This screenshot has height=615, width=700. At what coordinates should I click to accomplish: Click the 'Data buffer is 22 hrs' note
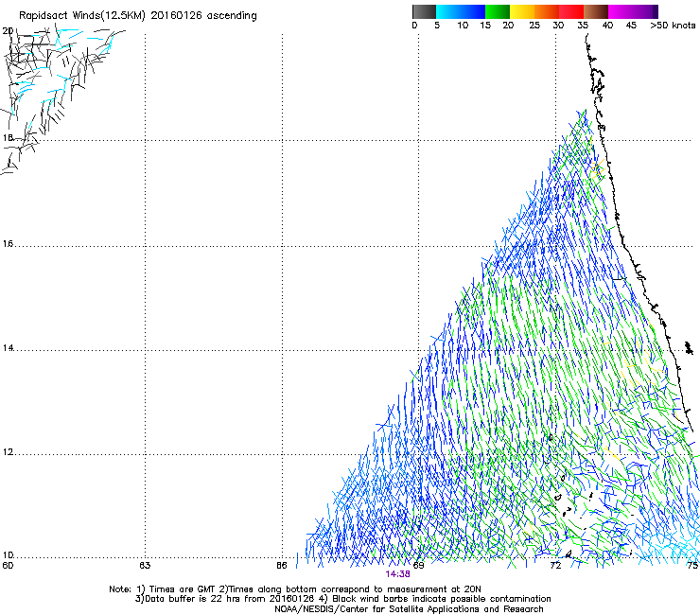224,599
